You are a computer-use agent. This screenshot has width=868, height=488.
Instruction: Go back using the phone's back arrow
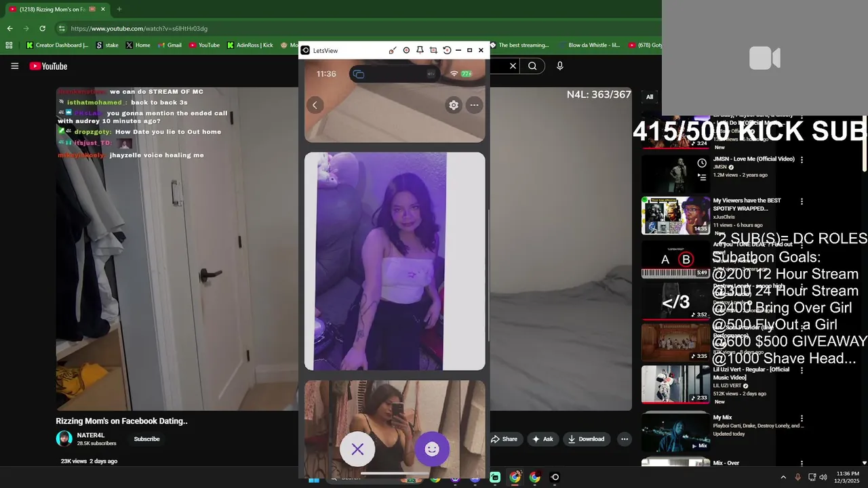point(315,105)
